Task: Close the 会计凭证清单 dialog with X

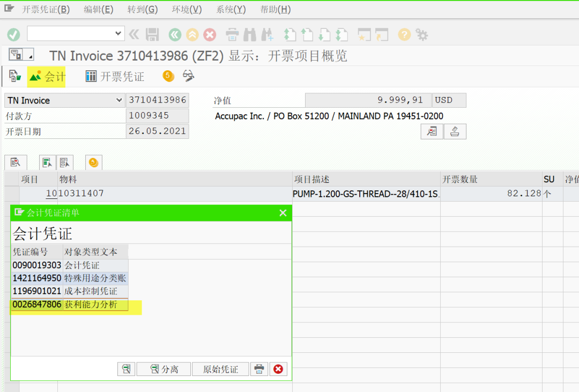Action: tap(283, 213)
